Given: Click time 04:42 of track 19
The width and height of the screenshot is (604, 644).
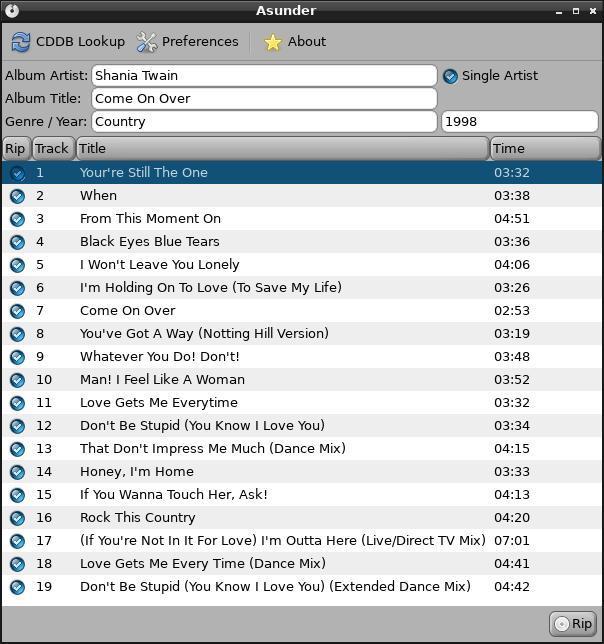Looking at the screenshot, I should pyautogui.click(x=512, y=586).
